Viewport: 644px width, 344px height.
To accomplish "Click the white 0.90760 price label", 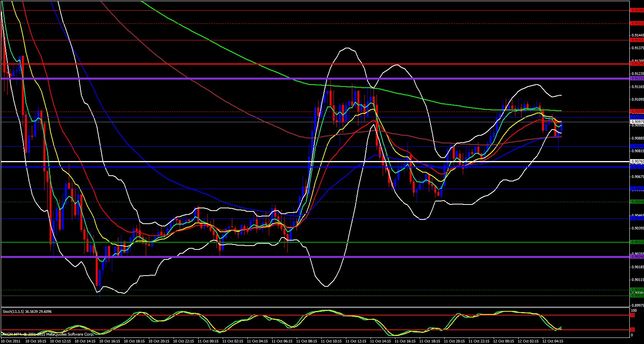I will click(x=637, y=161).
